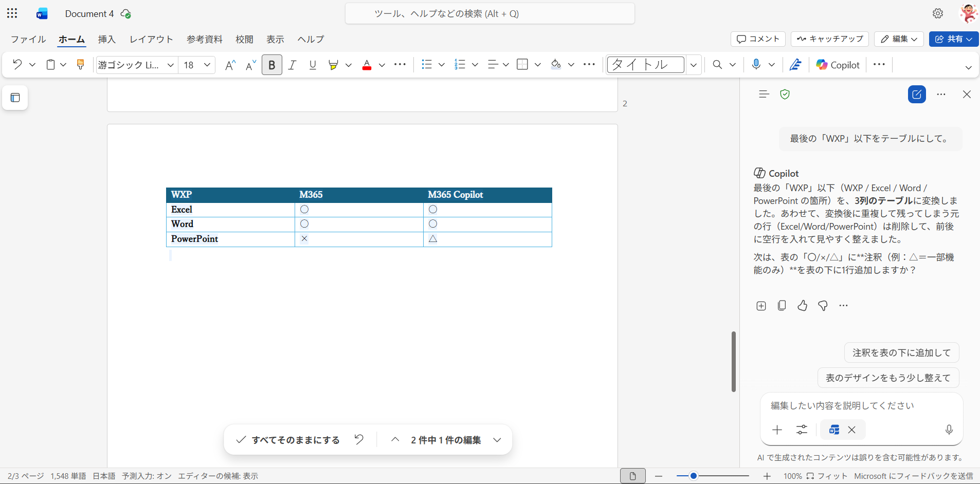Toggle Italic formatting
Image resolution: width=980 pixels, height=484 pixels.
pyautogui.click(x=292, y=65)
